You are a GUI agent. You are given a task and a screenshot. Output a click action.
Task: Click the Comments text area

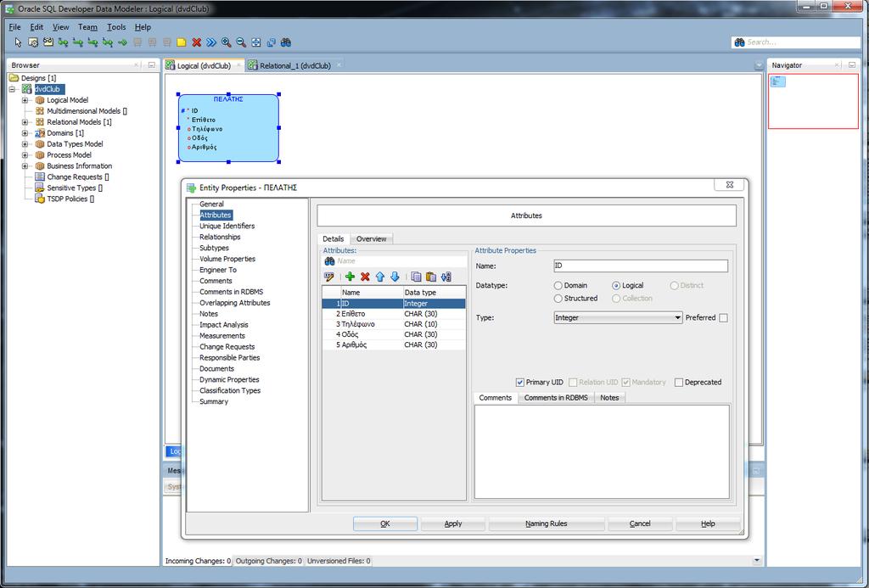pyautogui.click(x=602, y=451)
